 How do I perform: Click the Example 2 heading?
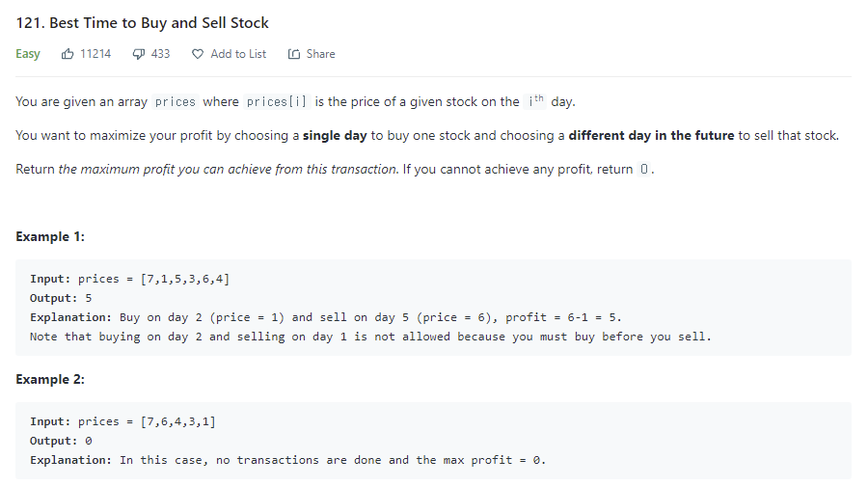click(x=50, y=380)
